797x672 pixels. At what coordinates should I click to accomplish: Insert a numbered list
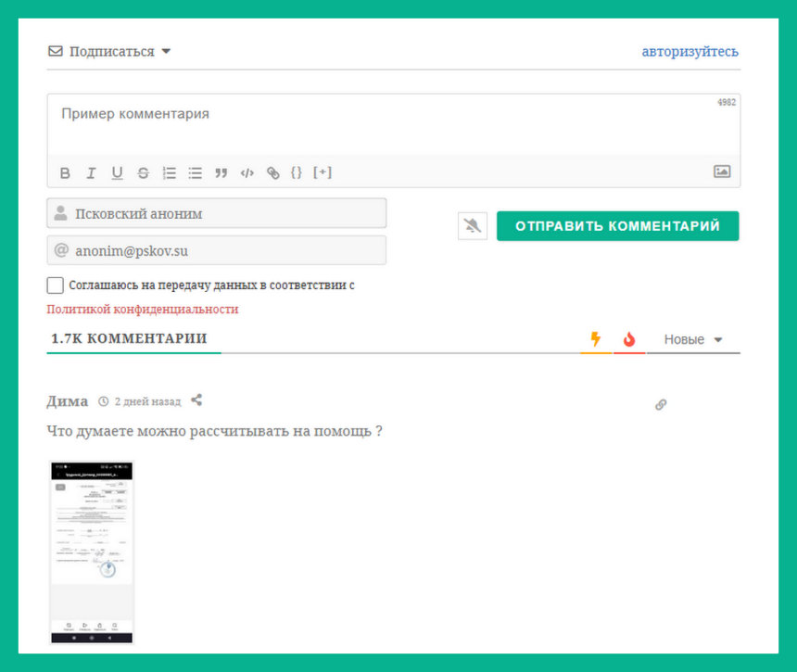[169, 172]
